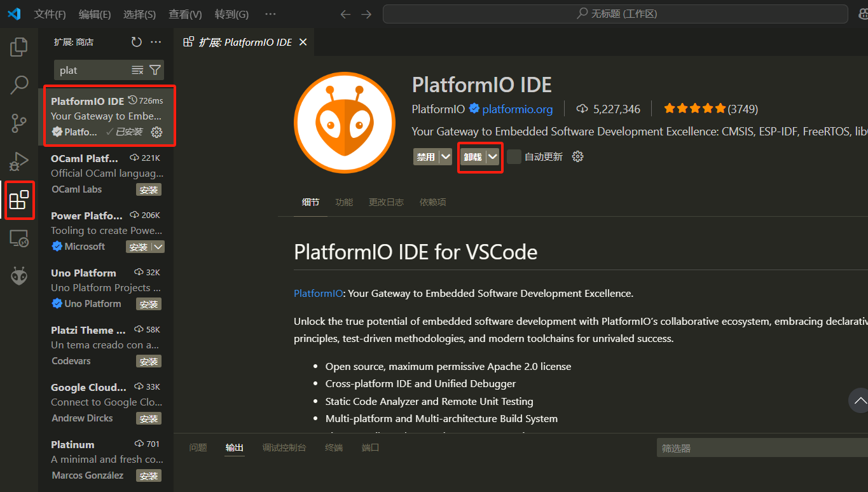Install the Uno Platform extension

point(149,304)
